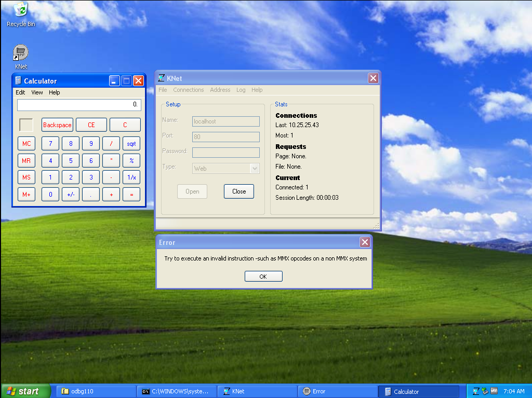
Task: Click the Calculator title bar icon
Action: (18, 80)
